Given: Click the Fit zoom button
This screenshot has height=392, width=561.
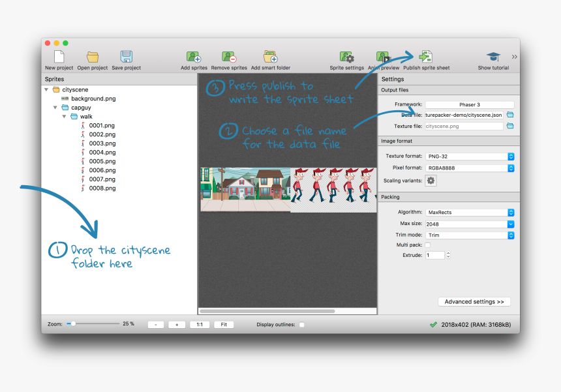Looking at the screenshot, I should point(224,324).
